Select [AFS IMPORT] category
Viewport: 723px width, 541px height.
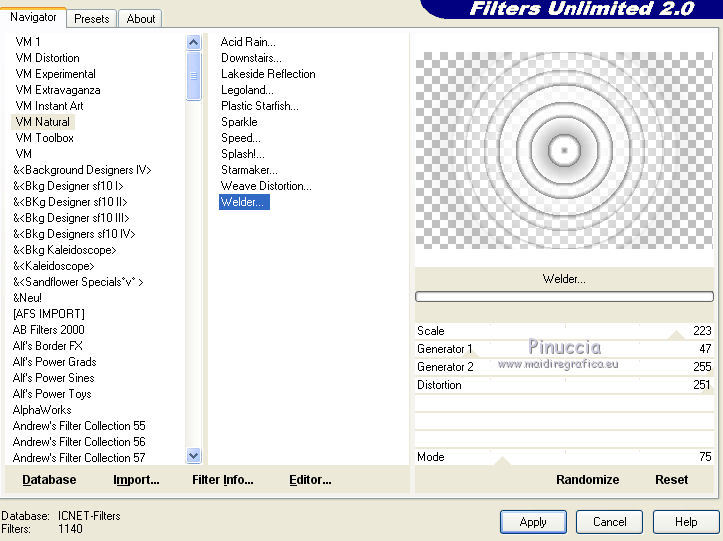pos(49,314)
